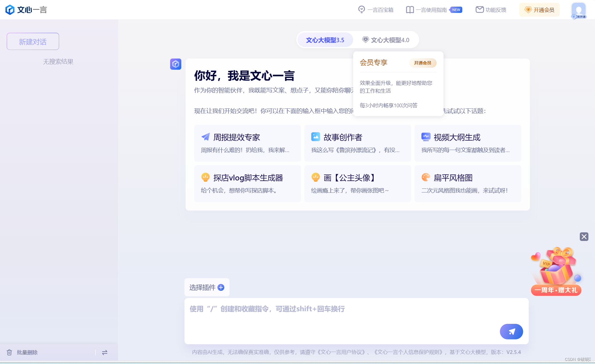Open 功能反馈 link text
This screenshot has width=595, height=364.
496,10
